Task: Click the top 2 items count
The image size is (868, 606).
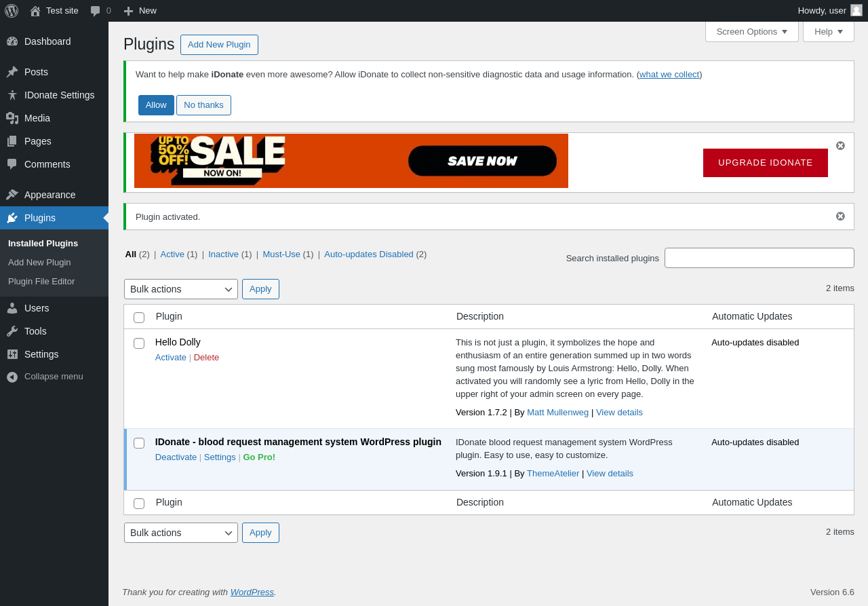Action: (x=840, y=288)
